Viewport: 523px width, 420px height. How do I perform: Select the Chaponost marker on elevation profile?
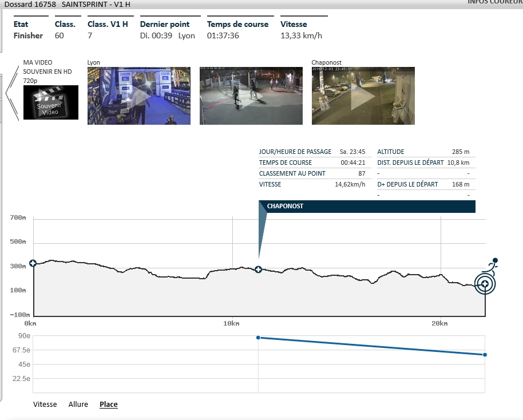[x=258, y=269]
